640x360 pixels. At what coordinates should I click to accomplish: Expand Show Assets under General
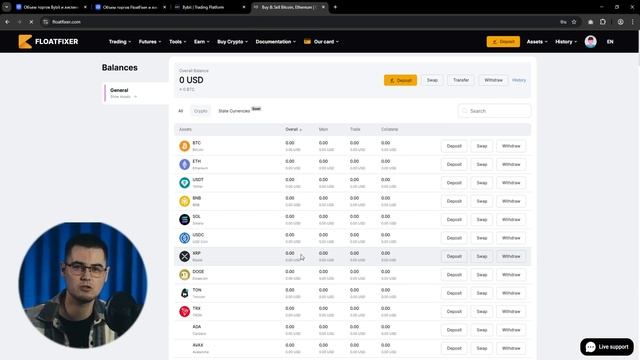123,97
